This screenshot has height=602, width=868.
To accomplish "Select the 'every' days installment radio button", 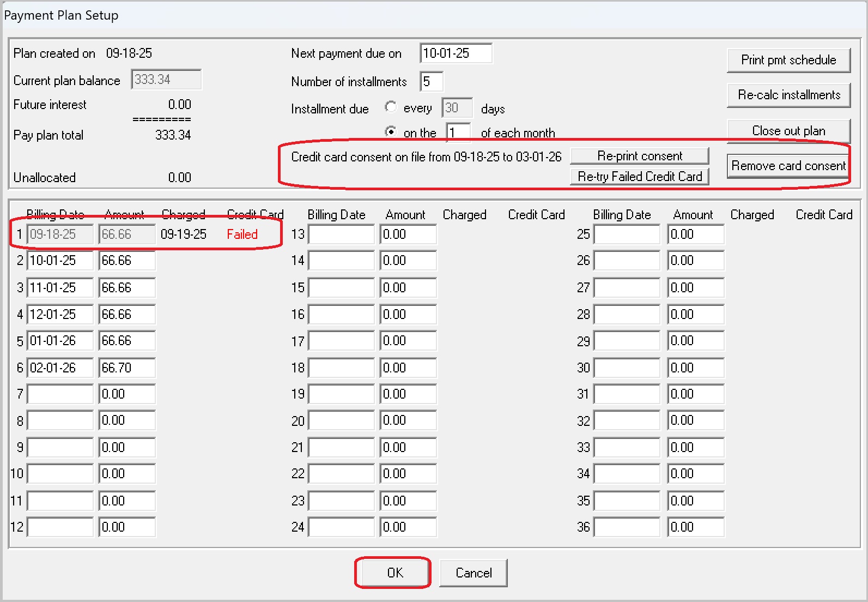I will click(390, 107).
